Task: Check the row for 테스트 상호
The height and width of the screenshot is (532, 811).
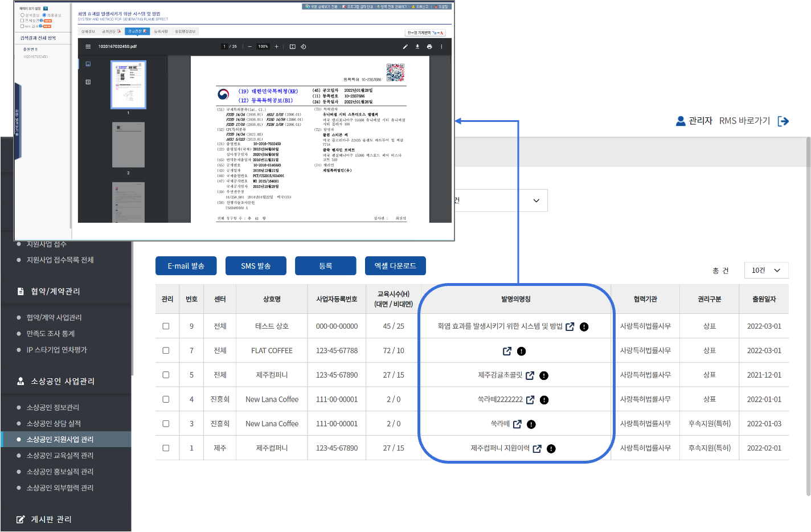Action: (166, 326)
